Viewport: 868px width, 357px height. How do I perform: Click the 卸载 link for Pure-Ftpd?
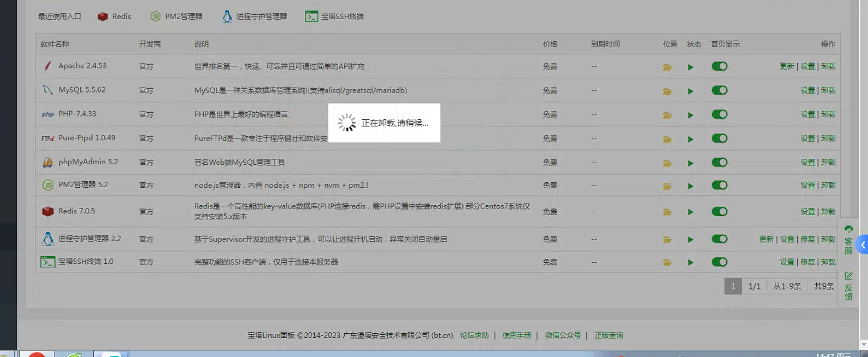(x=828, y=138)
